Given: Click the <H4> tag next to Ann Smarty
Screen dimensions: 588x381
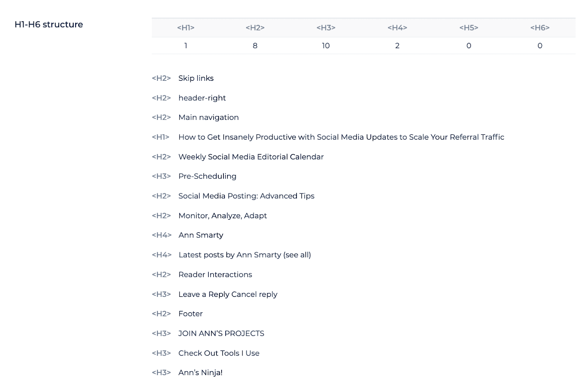Looking at the screenshot, I should tap(162, 235).
